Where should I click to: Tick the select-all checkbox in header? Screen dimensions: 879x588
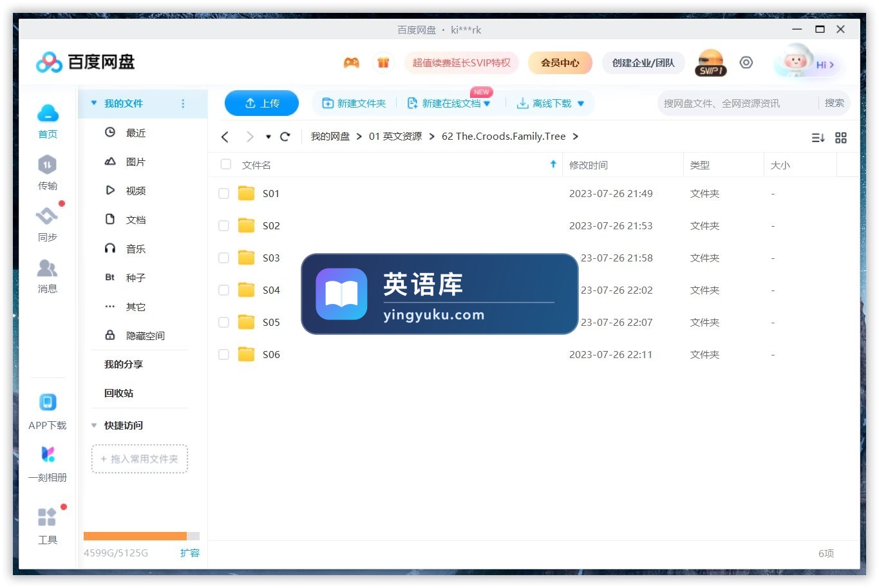(x=225, y=164)
